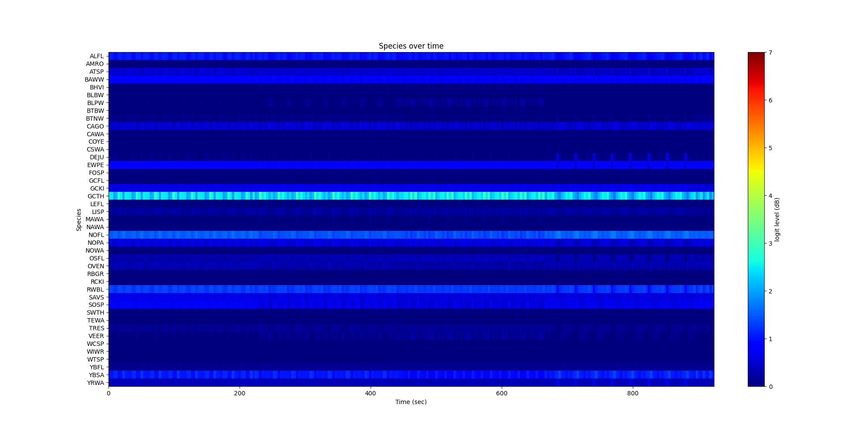This screenshot has width=868, height=434.
Task: Click the YBSA row label
Action: [96, 375]
